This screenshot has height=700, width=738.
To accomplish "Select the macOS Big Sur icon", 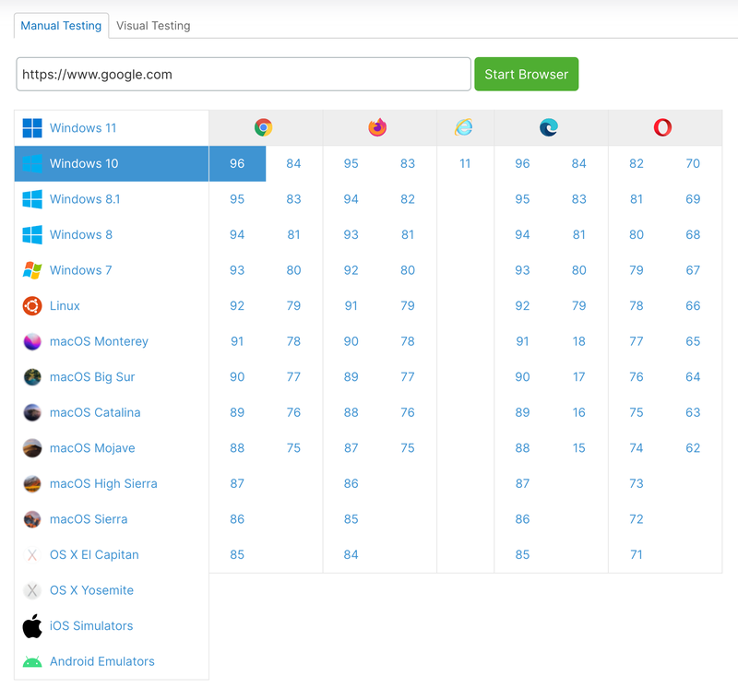I will (x=32, y=377).
